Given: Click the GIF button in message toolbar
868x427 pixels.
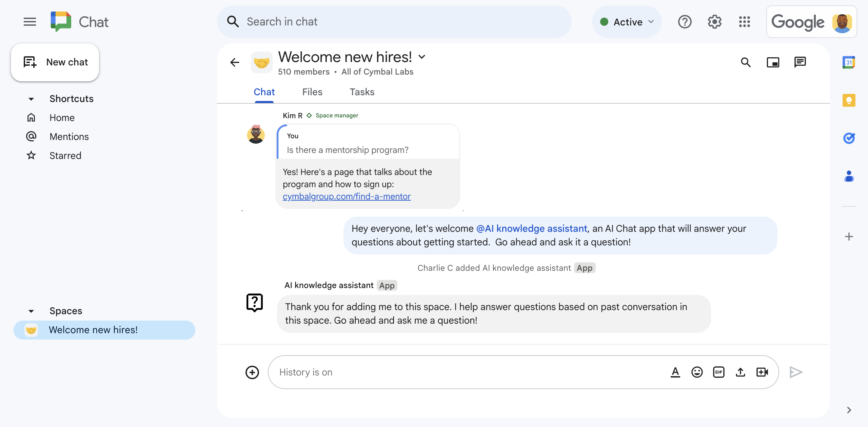Looking at the screenshot, I should (718, 371).
